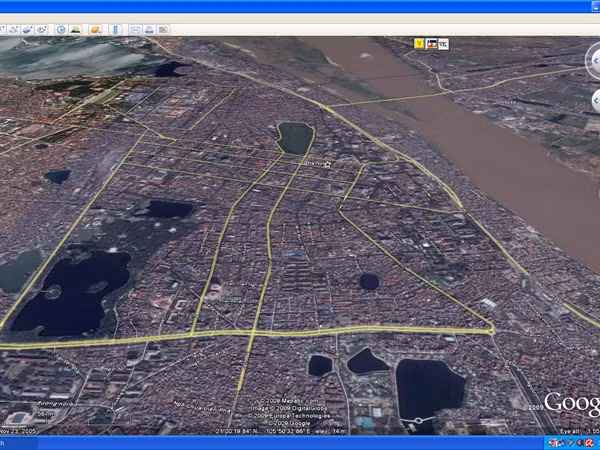Click the Ha Noi placemark on the map
This screenshot has width=600, height=450.
pos(327,164)
